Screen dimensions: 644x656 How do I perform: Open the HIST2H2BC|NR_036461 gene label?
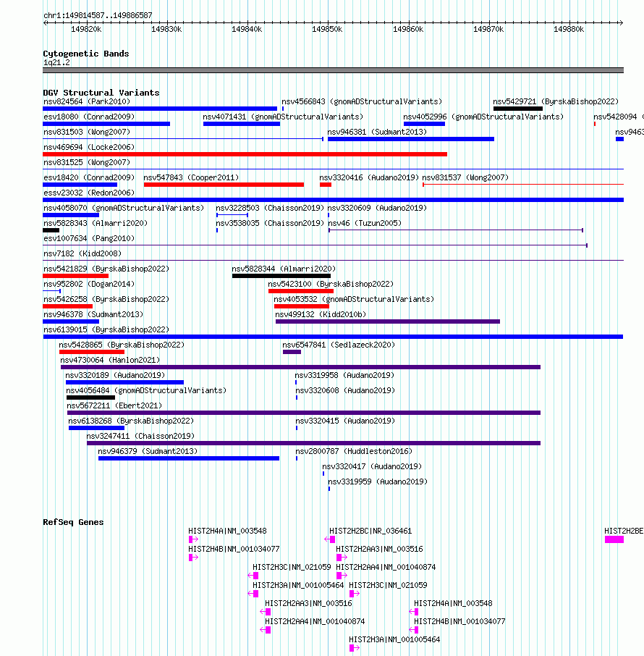click(370, 531)
